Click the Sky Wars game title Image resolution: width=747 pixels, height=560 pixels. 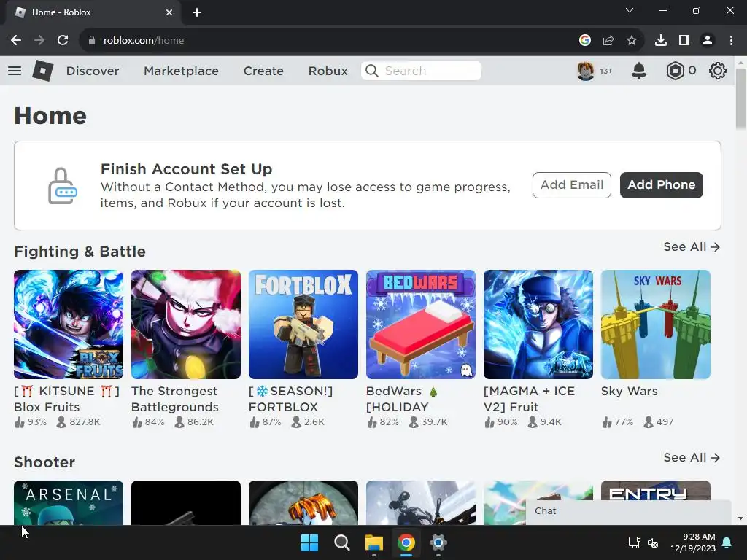[x=629, y=391]
